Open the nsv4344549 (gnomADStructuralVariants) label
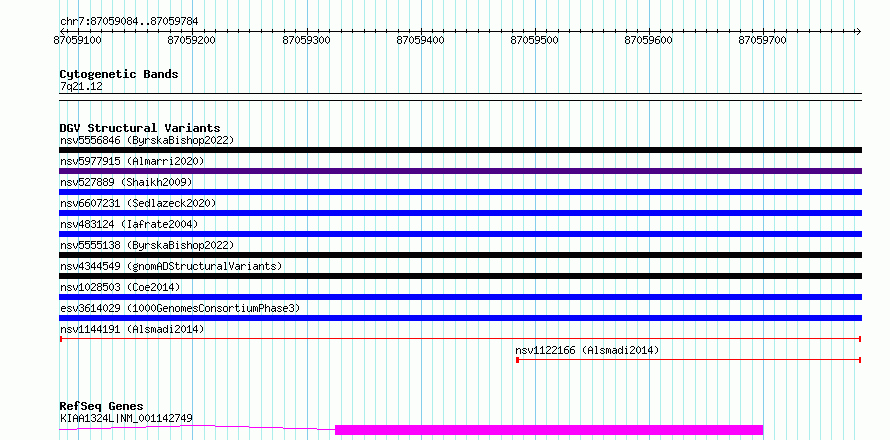 click(171, 266)
